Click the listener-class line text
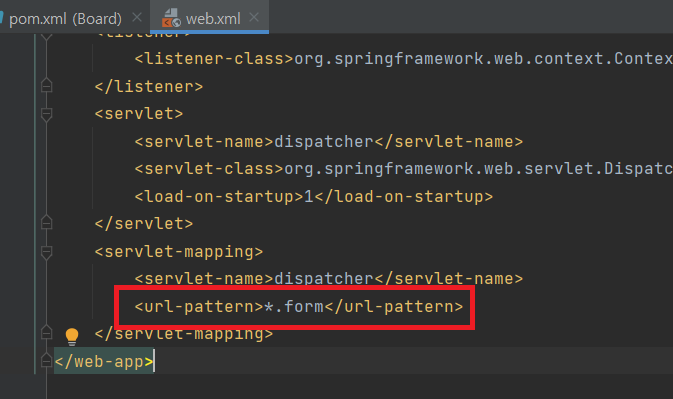Screen dimensions: 673x399 point(403,59)
